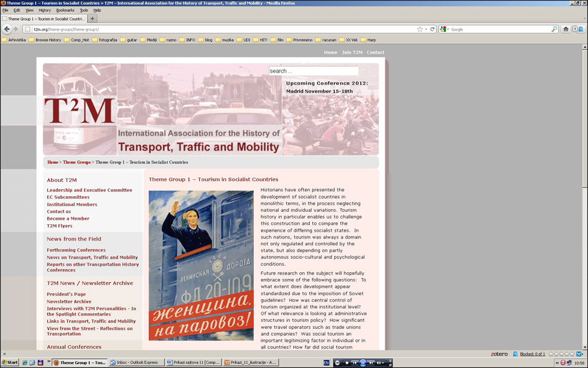
Task: Click the site search input field
Action: click(313, 71)
